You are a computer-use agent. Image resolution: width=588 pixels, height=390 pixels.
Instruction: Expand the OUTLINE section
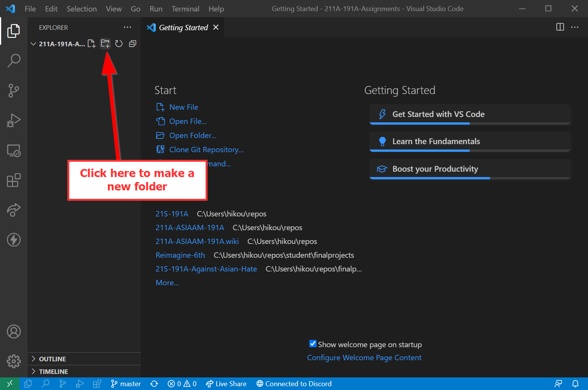pyautogui.click(x=52, y=359)
